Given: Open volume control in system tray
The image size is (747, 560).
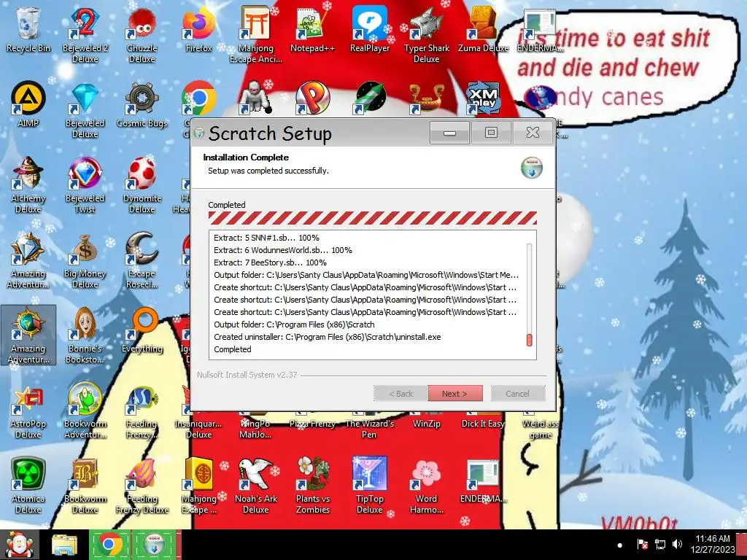Looking at the screenshot, I should 677,544.
